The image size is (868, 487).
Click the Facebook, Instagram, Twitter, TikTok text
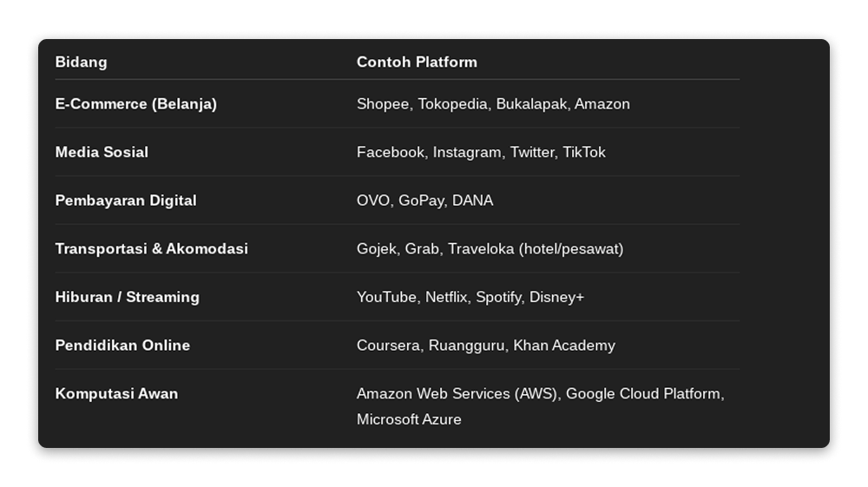click(x=481, y=152)
